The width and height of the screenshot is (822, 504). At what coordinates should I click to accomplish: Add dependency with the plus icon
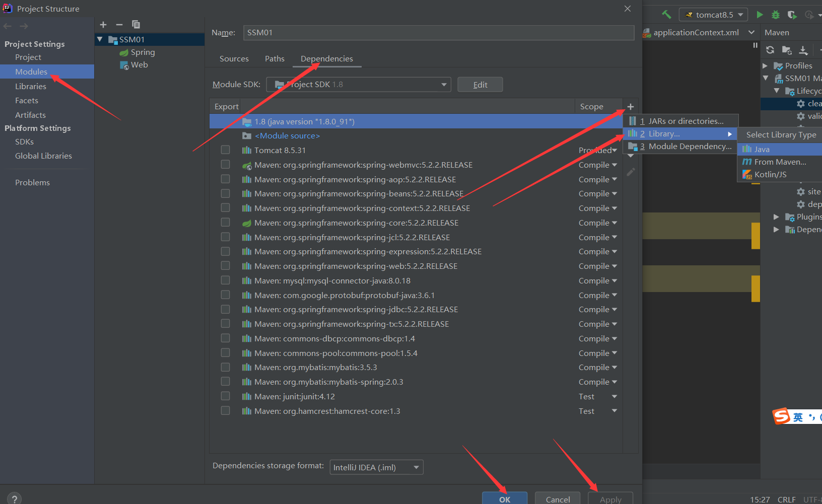tap(631, 107)
